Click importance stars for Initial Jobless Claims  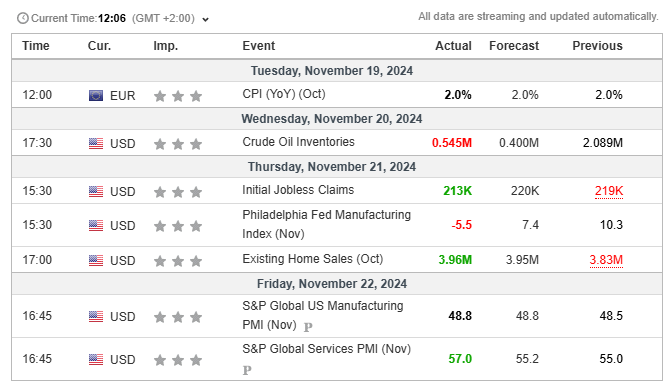(178, 192)
